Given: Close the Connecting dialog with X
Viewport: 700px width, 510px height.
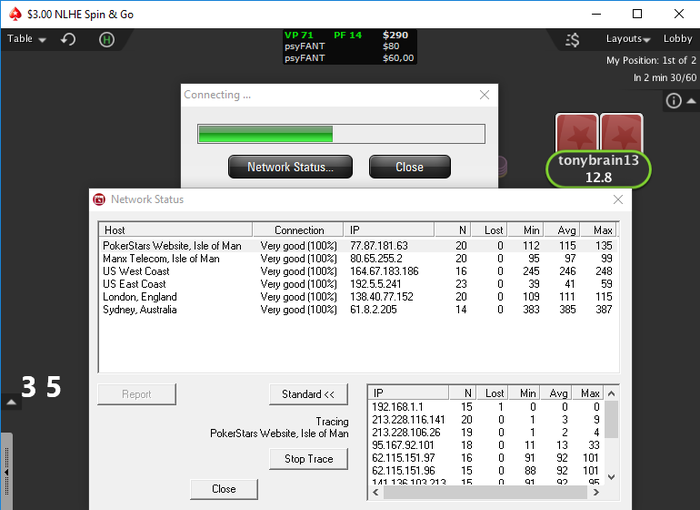Looking at the screenshot, I should coord(484,95).
